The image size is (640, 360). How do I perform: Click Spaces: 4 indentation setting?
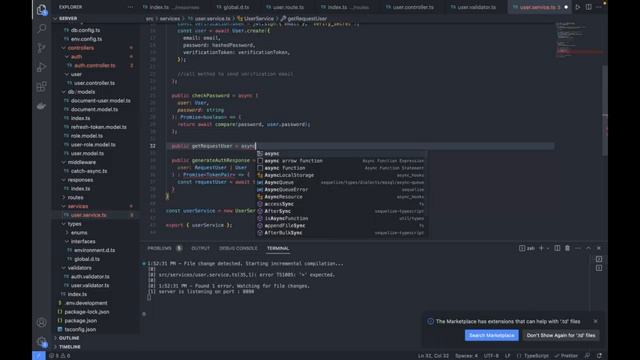(x=466, y=356)
